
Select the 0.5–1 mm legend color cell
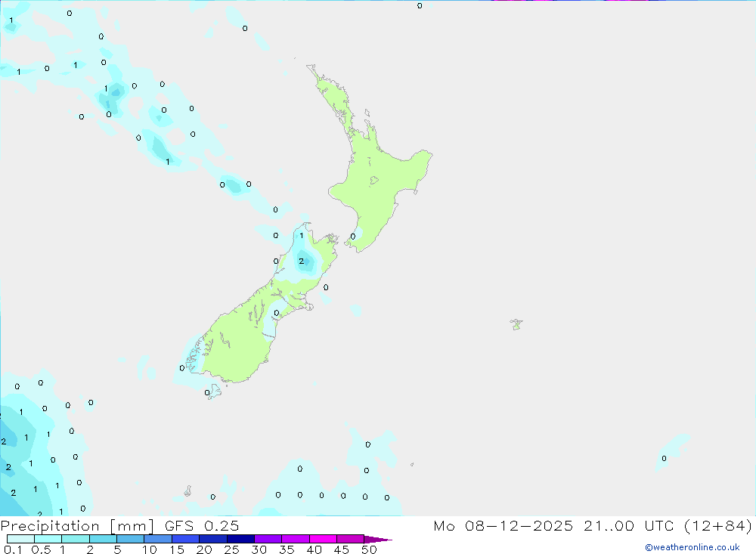(48, 539)
